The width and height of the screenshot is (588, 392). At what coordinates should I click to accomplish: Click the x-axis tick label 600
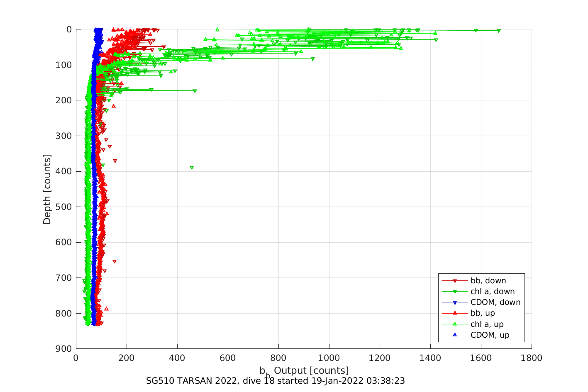[228, 358]
